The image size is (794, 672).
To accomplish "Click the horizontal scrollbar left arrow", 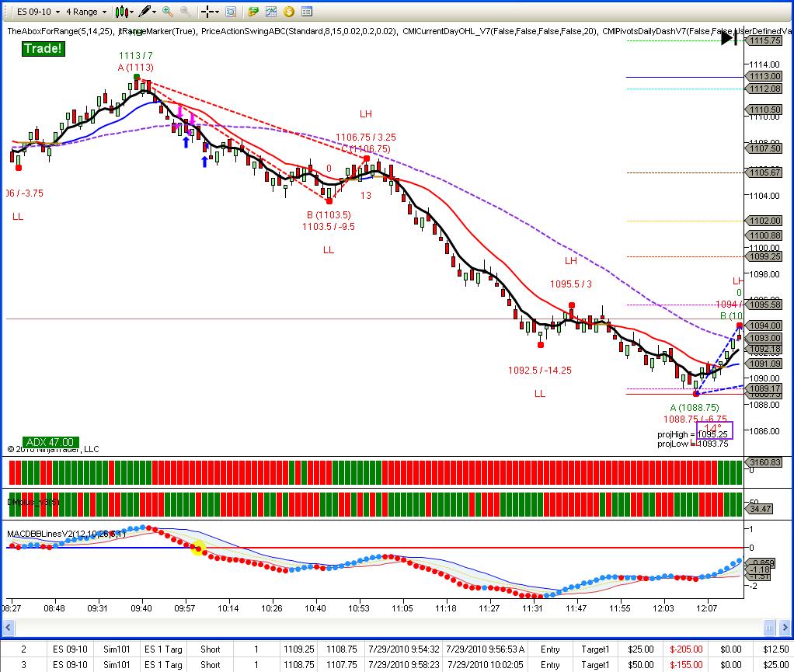I will [8, 628].
